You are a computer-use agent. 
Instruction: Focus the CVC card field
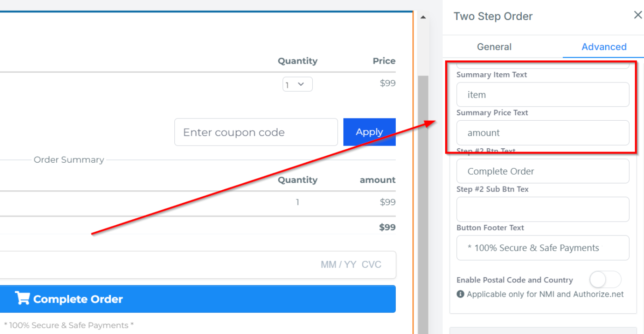point(372,264)
